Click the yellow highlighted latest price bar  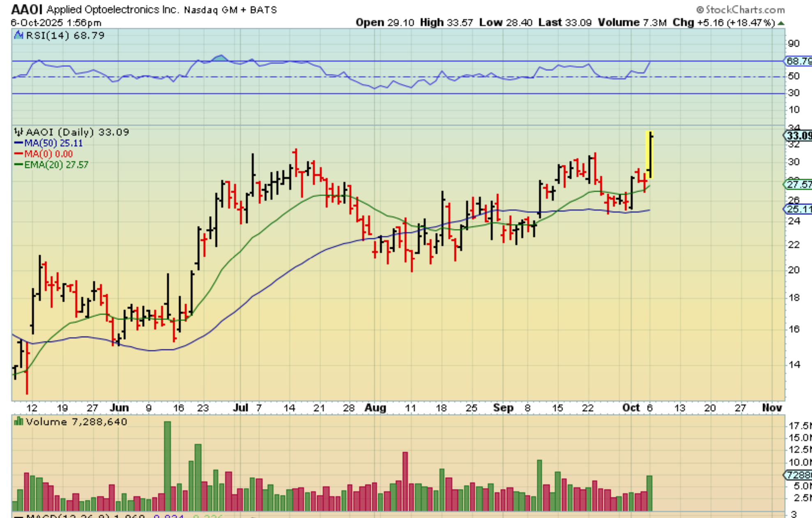(x=650, y=154)
